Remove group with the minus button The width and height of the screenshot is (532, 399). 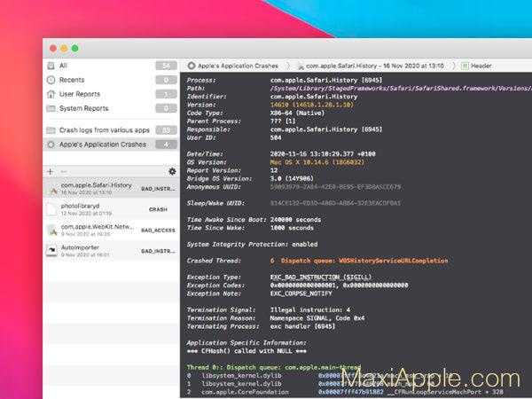(x=64, y=171)
